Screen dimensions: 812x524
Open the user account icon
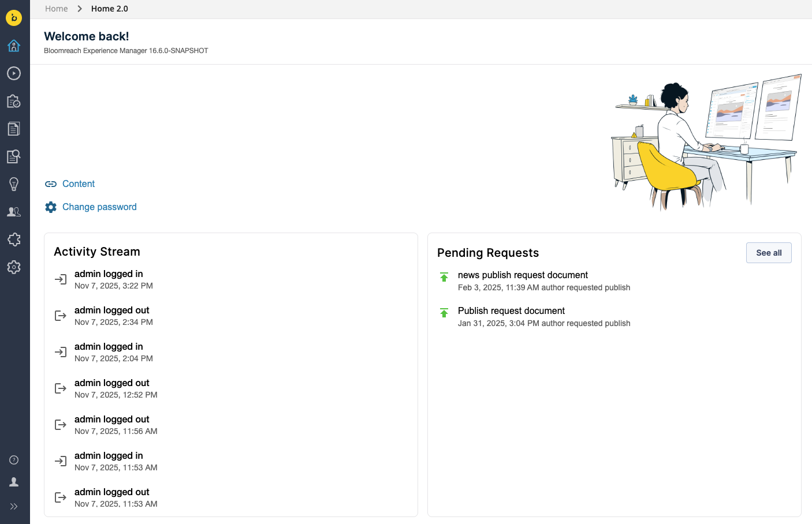pyautogui.click(x=14, y=482)
